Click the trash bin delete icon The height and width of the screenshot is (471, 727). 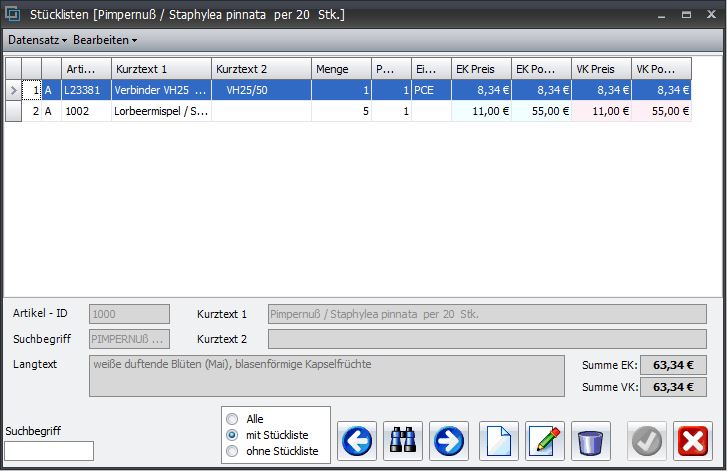click(592, 441)
